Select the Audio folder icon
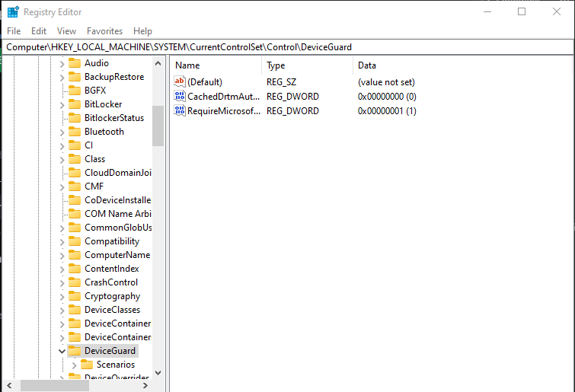 75,63
